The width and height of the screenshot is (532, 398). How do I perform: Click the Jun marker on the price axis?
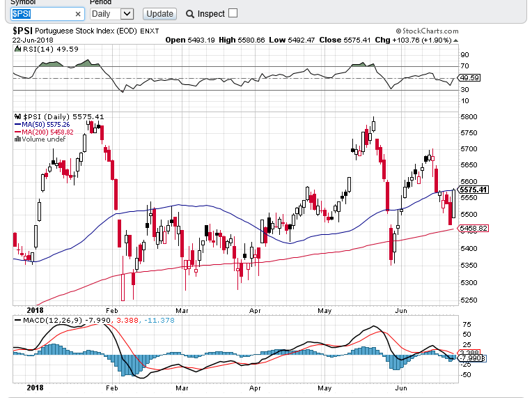click(401, 310)
